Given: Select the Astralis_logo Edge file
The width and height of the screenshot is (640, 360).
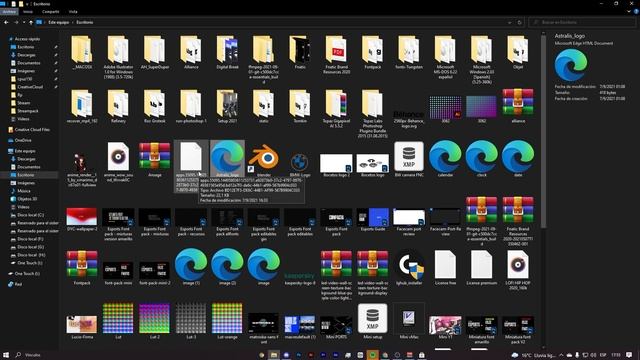Looking at the screenshot, I should (x=227, y=157).
